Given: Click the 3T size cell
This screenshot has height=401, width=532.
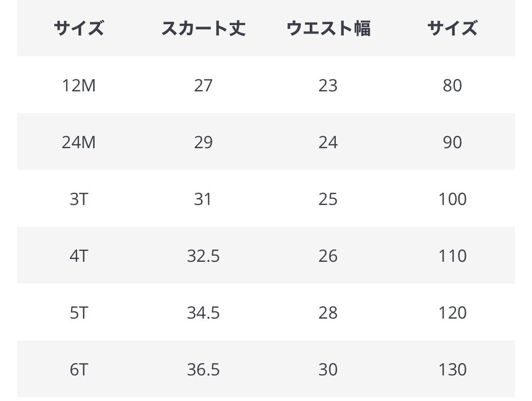Looking at the screenshot, I should pyautogui.click(x=78, y=199).
